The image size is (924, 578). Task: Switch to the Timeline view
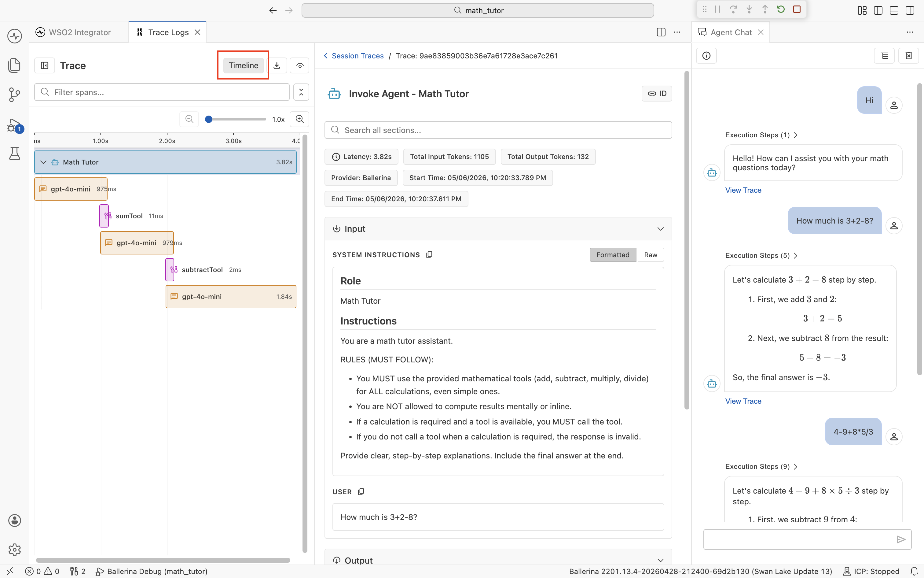click(243, 65)
